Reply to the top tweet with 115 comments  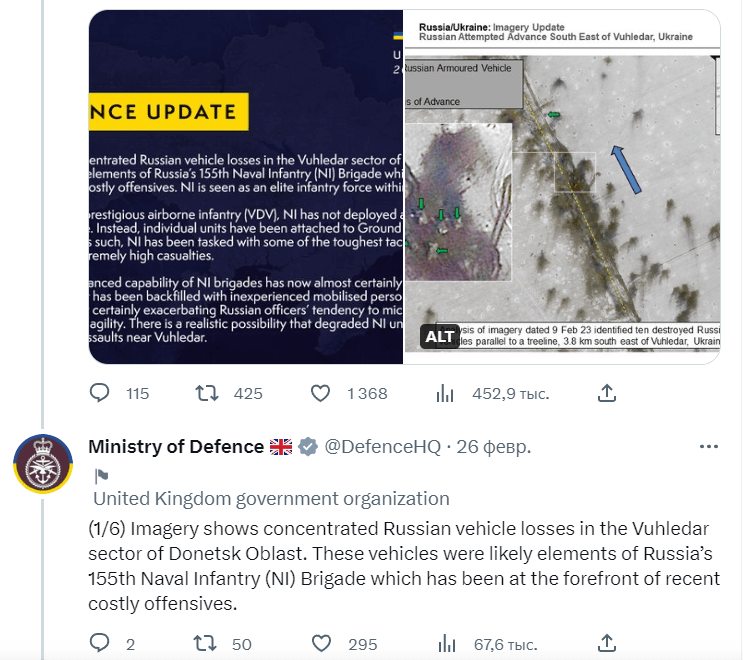[100, 393]
